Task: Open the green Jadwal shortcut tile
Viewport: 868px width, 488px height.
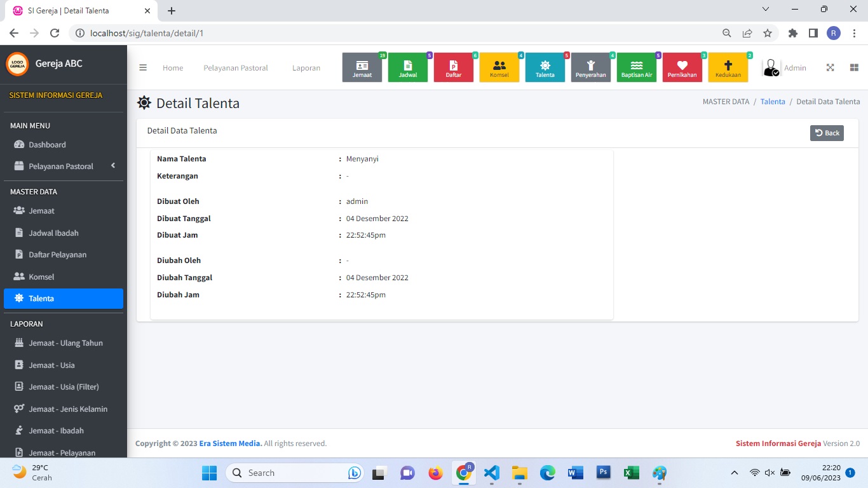Action: point(408,67)
